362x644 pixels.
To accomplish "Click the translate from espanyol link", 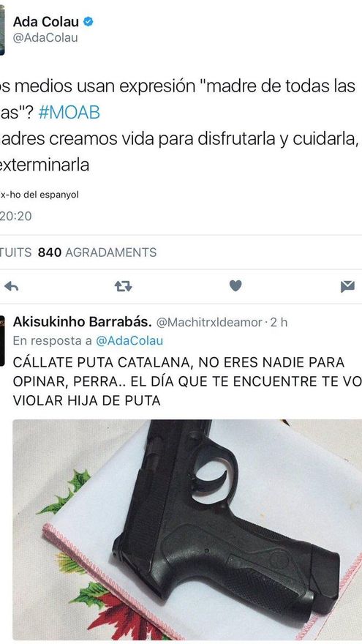I will pyautogui.click(x=39, y=195).
